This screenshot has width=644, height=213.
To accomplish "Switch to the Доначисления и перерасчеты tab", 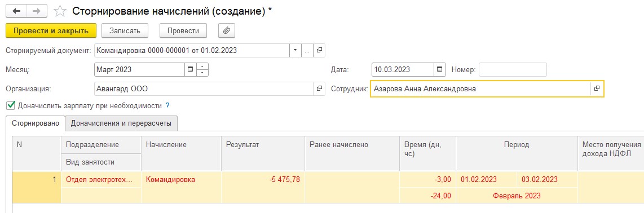I will 121,123.
